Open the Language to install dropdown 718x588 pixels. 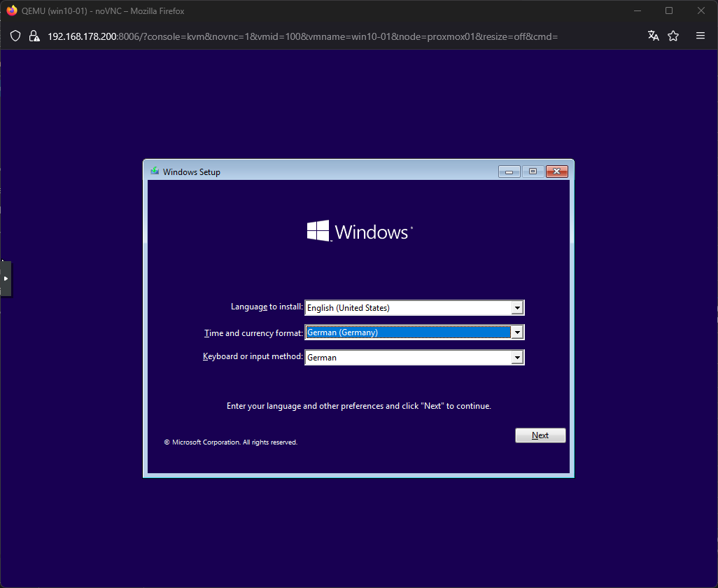[517, 308]
